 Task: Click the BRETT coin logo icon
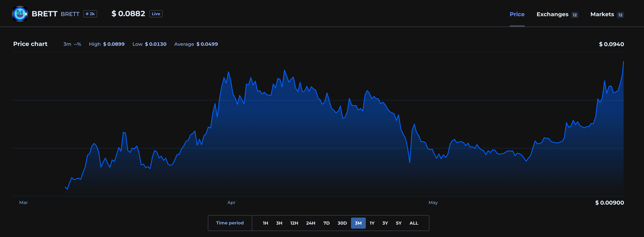pos(20,14)
